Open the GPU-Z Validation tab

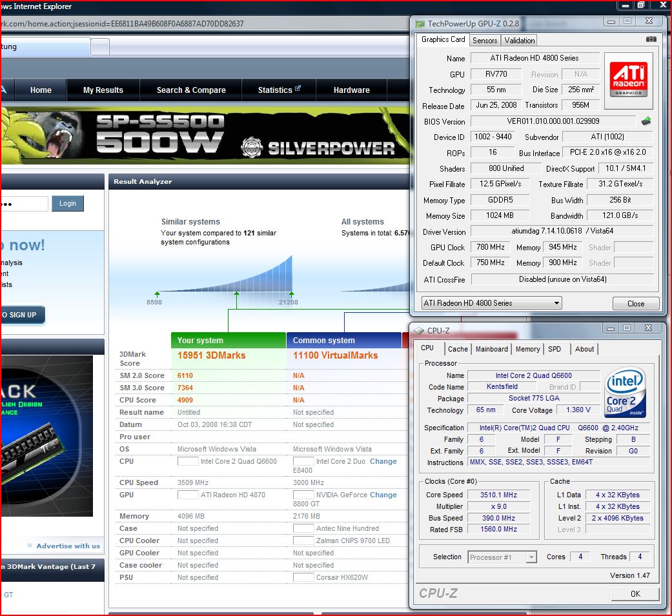tap(519, 40)
